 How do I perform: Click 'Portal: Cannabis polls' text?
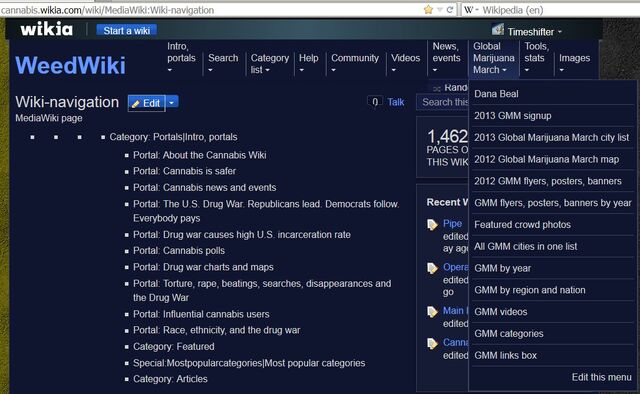click(179, 251)
